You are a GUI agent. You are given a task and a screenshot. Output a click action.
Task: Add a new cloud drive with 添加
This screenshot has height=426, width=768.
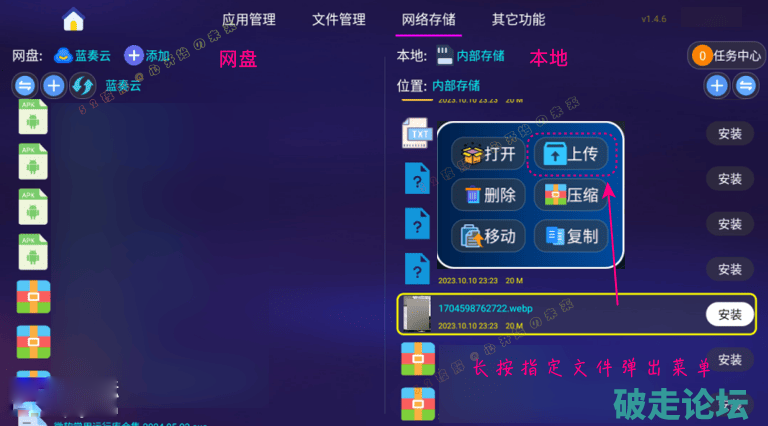pos(146,55)
